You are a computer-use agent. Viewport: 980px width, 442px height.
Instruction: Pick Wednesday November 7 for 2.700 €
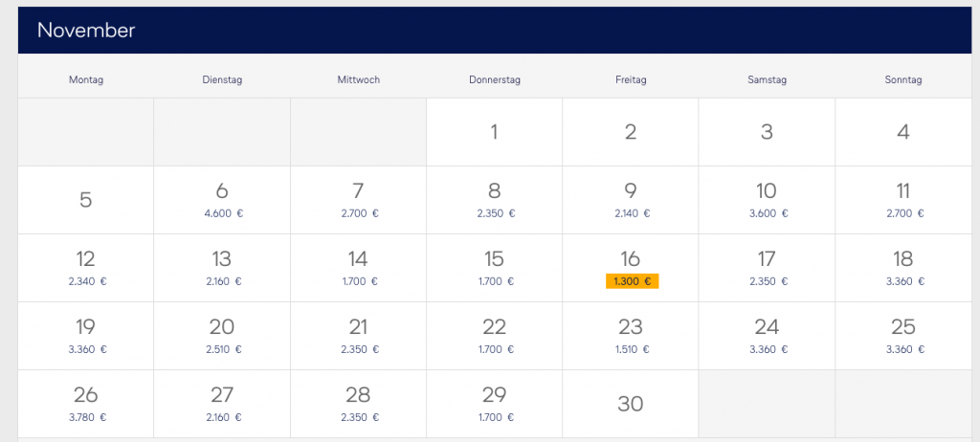[x=358, y=200]
